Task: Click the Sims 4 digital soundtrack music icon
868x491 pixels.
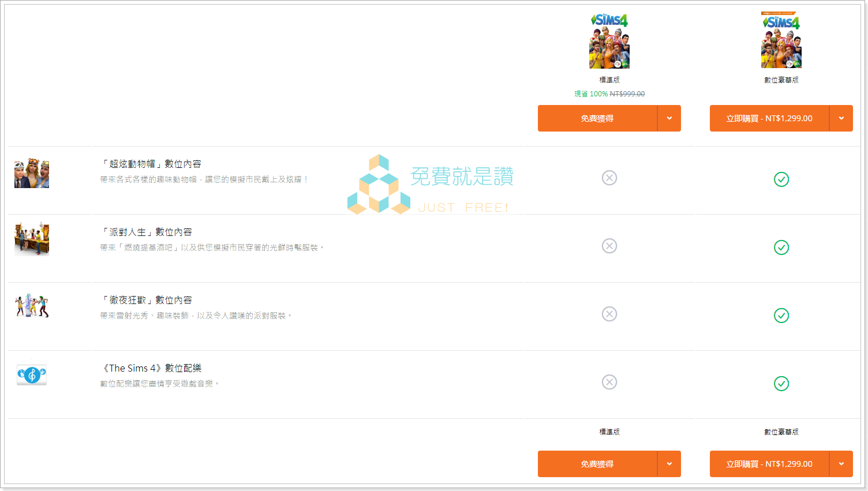Action: 32,375
